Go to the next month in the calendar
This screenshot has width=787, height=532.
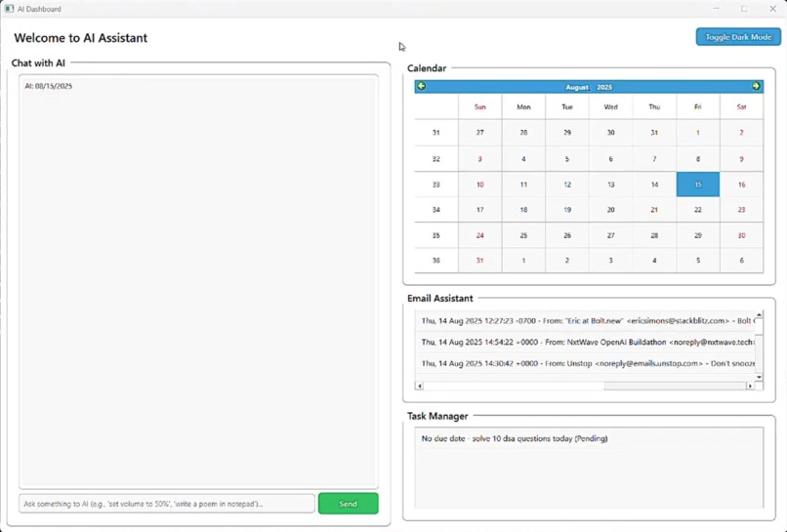point(756,86)
